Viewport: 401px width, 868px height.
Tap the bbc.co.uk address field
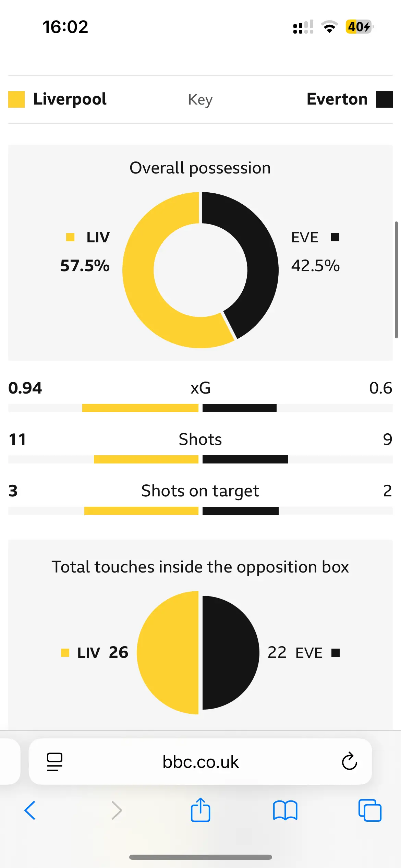pos(200,761)
